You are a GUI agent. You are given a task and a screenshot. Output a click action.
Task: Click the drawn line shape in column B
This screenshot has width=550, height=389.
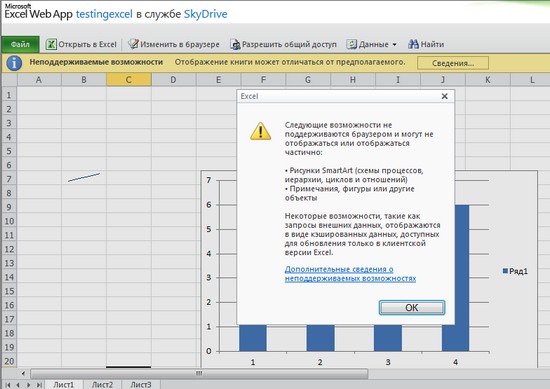click(x=84, y=177)
